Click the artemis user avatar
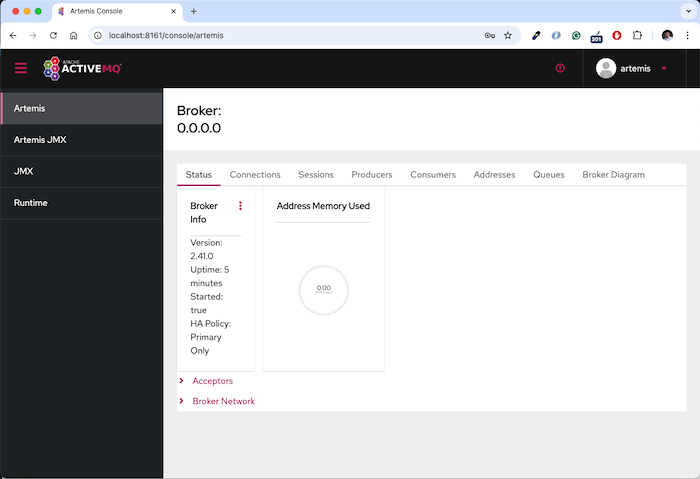Screen dimensions: 700x479 point(606,68)
